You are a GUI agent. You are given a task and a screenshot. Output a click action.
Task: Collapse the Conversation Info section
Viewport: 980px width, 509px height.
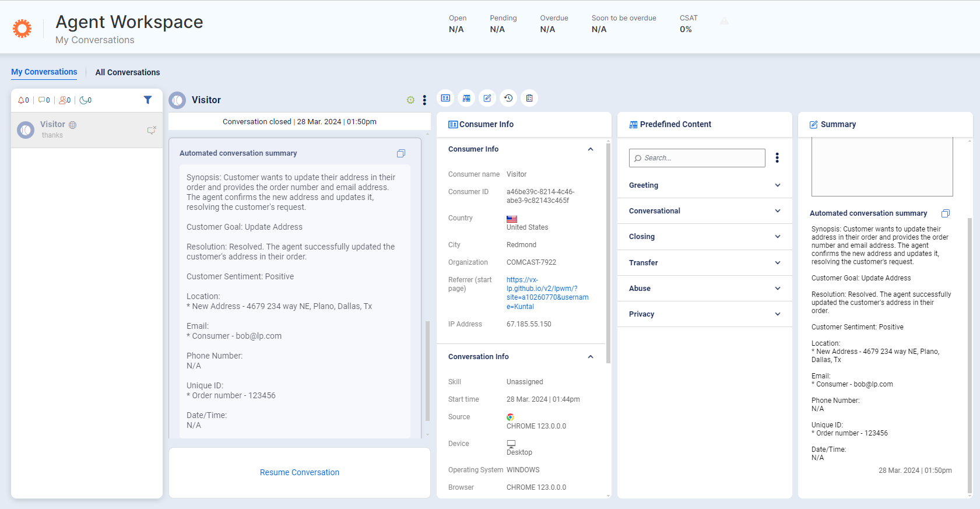(591, 357)
